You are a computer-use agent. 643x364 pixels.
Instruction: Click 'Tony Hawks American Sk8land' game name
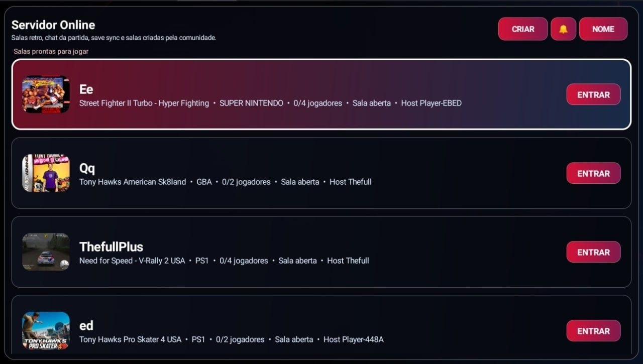coord(133,182)
